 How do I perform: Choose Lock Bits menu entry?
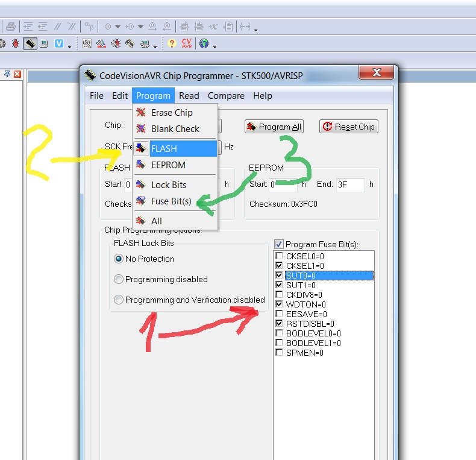point(175,184)
